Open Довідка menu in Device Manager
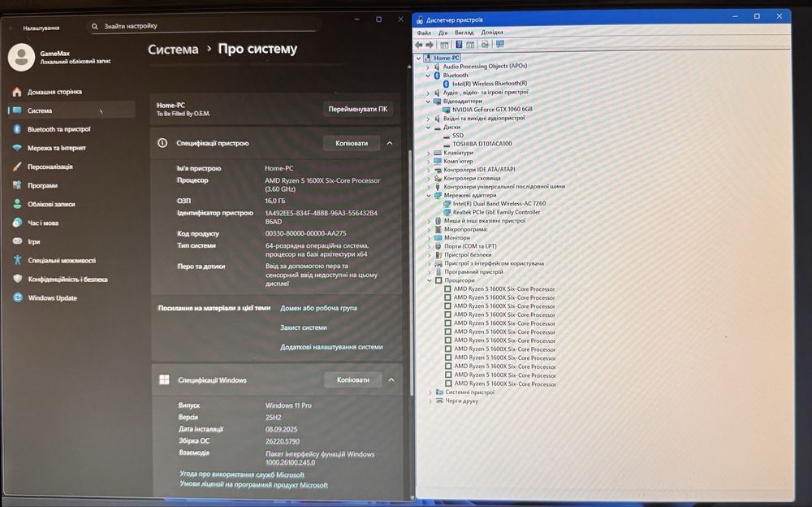812x507 pixels. coord(492,32)
